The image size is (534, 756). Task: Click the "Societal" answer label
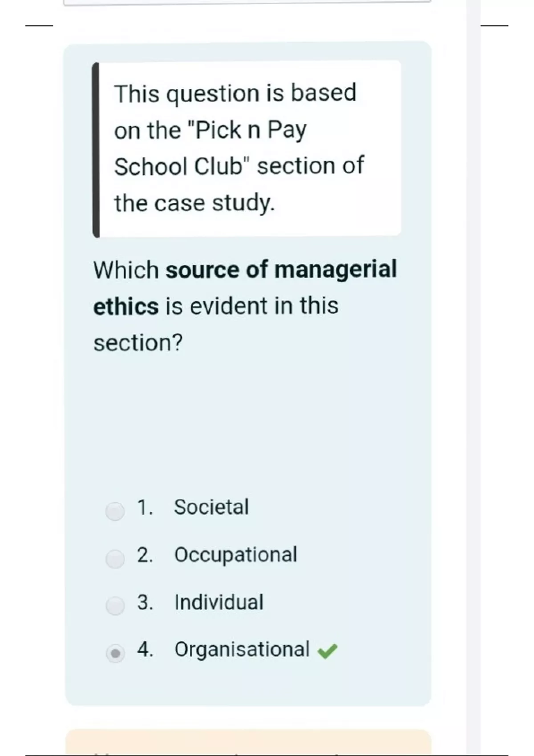[x=211, y=507]
